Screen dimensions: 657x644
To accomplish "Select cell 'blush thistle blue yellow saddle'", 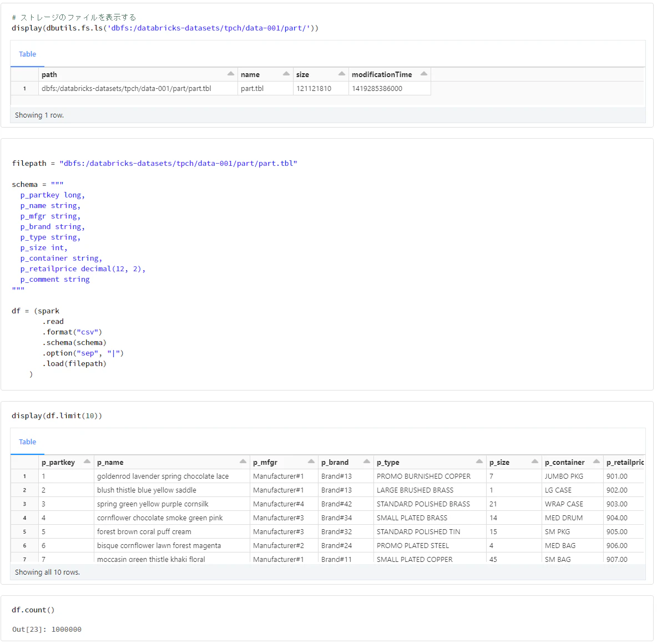I will point(172,490).
